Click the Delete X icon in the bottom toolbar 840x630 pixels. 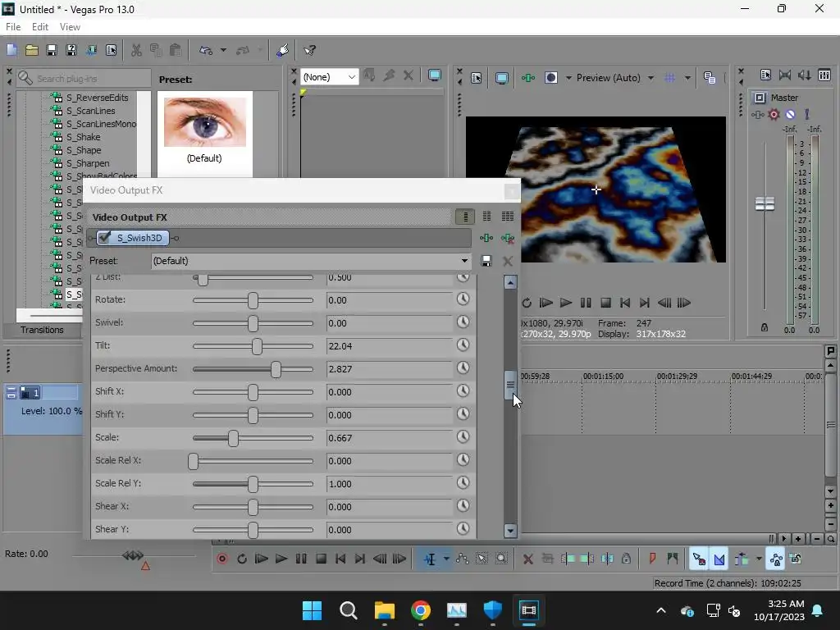[527, 559]
